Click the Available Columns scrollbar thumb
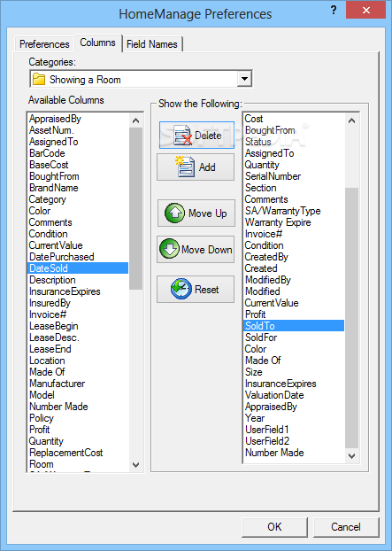The width and height of the screenshot is (392, 551). click(x=135, y=208)
